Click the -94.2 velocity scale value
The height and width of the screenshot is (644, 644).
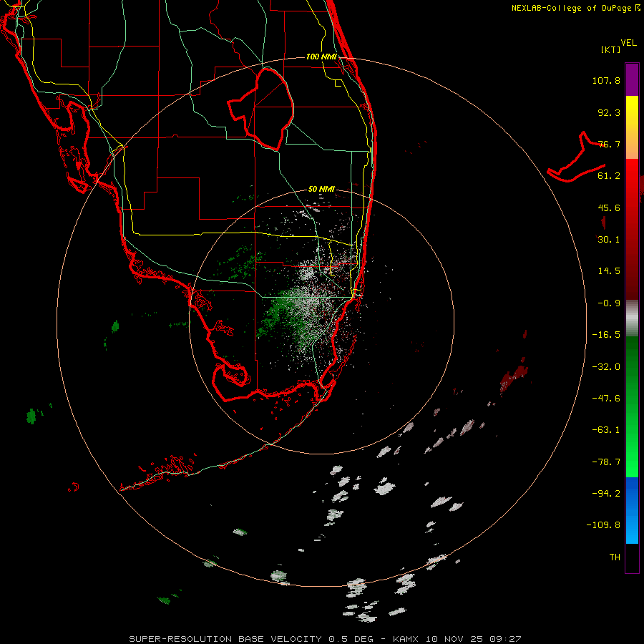click(606, 494)
